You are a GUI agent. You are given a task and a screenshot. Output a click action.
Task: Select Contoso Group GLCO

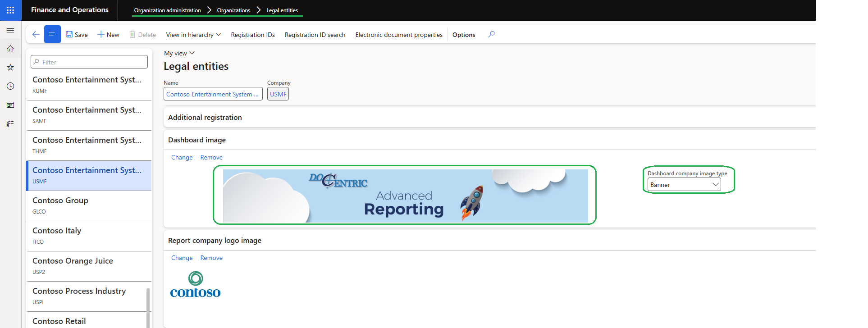tap(89, 205)
